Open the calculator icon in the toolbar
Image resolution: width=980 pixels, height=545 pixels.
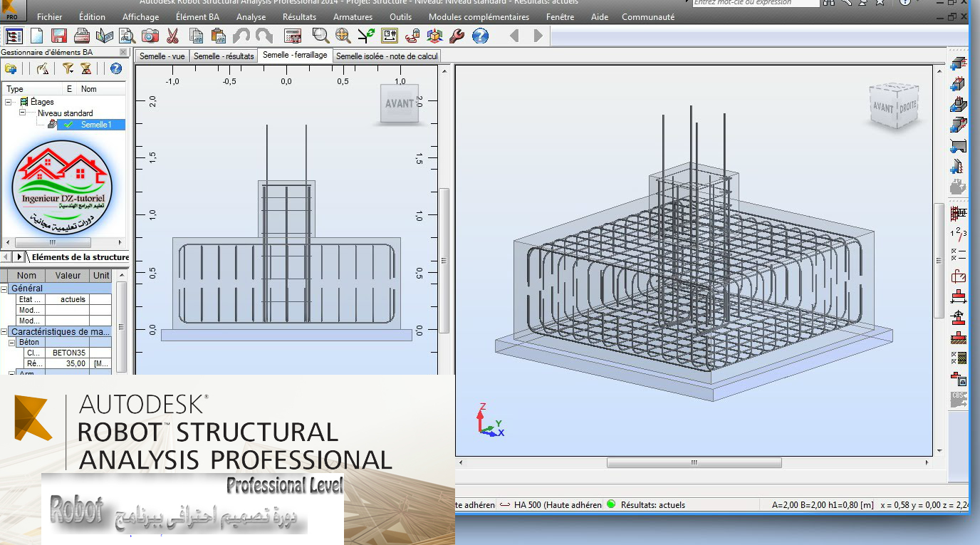pos(293,36)
